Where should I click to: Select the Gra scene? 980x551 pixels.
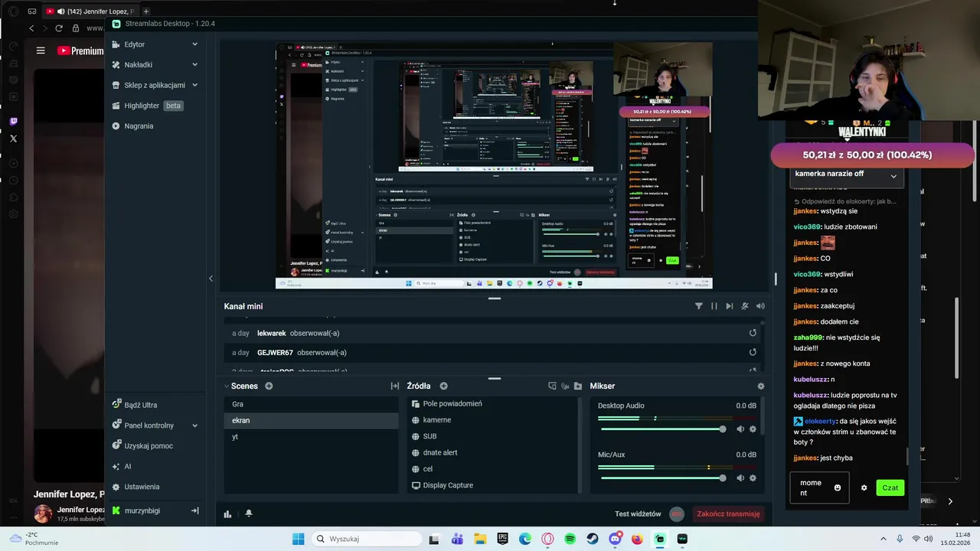coord(312,404)
